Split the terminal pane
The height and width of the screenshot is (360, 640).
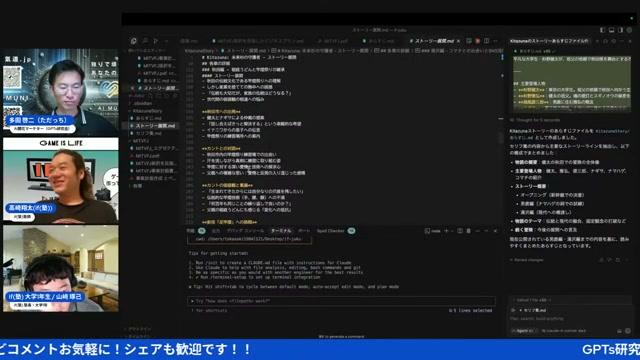pos(460,231)
